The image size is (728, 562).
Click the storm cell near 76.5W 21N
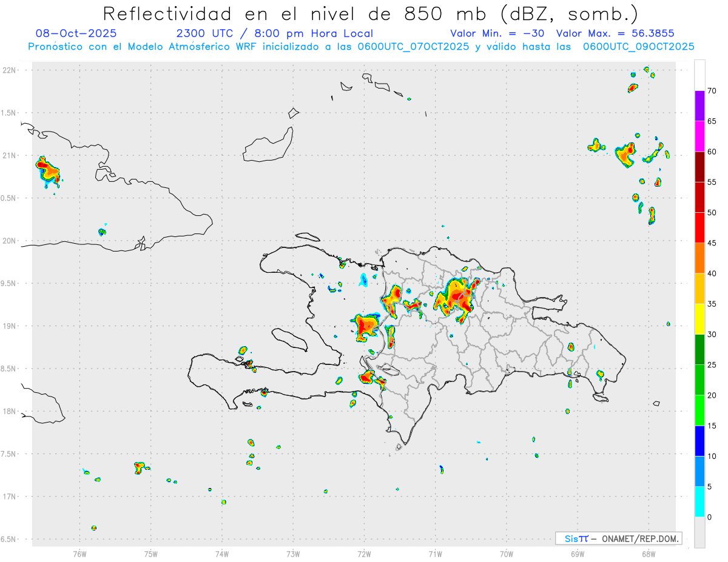49,171
